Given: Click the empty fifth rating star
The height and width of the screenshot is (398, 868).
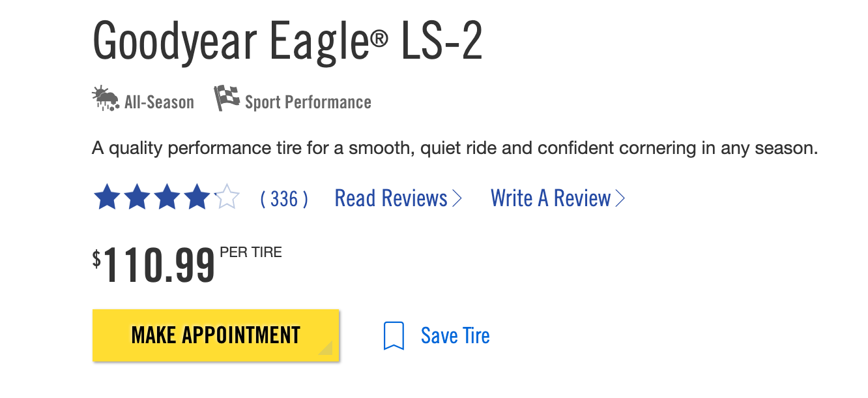Looking at the screenshot, I should [227, 197].
